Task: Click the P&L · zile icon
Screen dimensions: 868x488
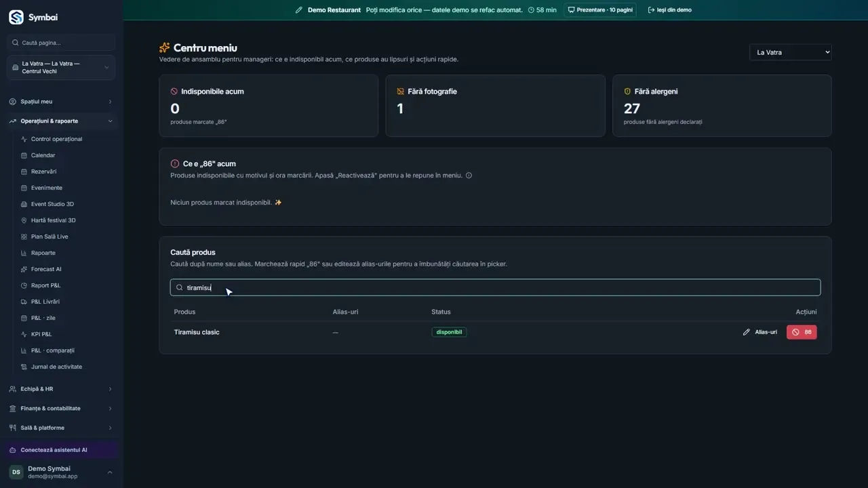Action: [x=24, y=318]
